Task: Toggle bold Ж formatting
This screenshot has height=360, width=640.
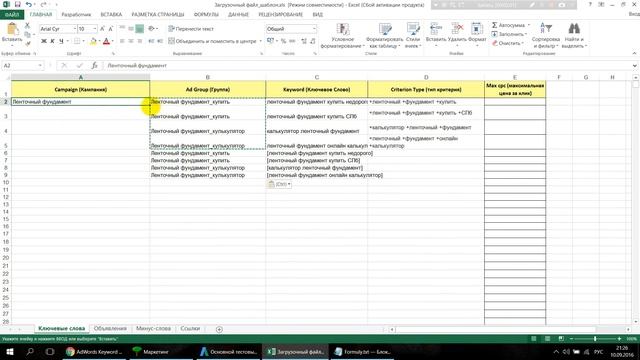Action: [44, 41]
